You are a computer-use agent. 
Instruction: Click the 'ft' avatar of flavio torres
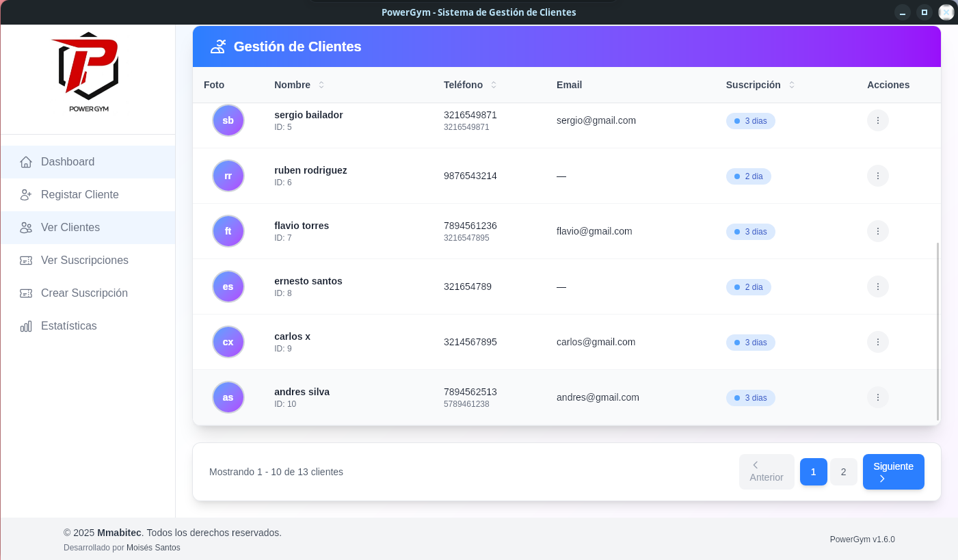pos(228,231)
